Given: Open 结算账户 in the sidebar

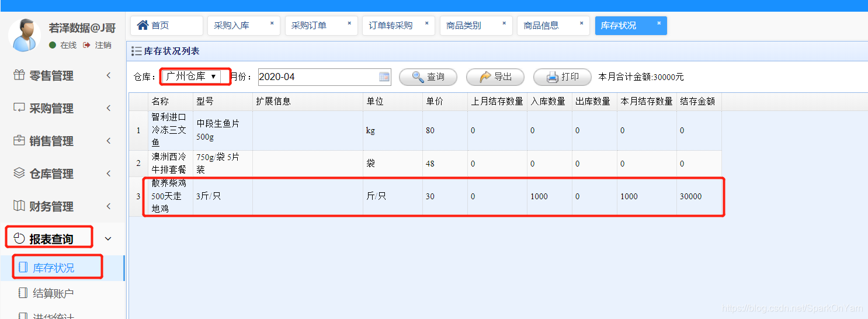Looking at the screenshot, I should pyautogui.click(x=63, y=293).
